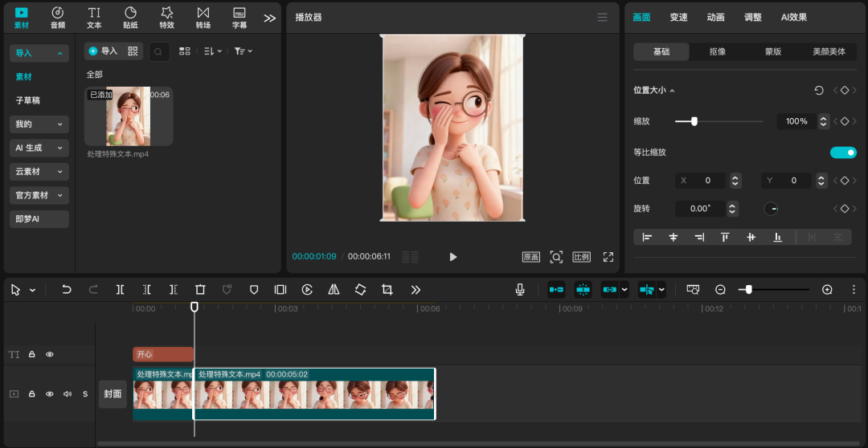
Task: Open the 特效 effects panel
Action: click(x=166, y=17)
